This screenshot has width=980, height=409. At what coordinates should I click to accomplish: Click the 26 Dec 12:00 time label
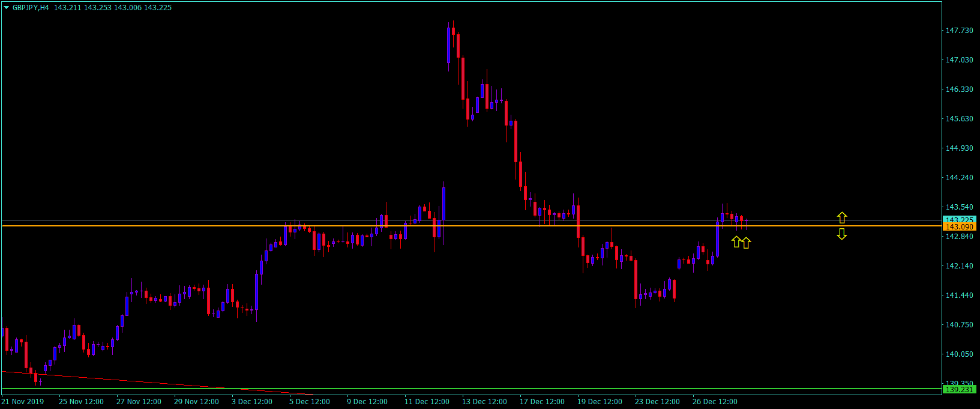(x=715, y=402)
